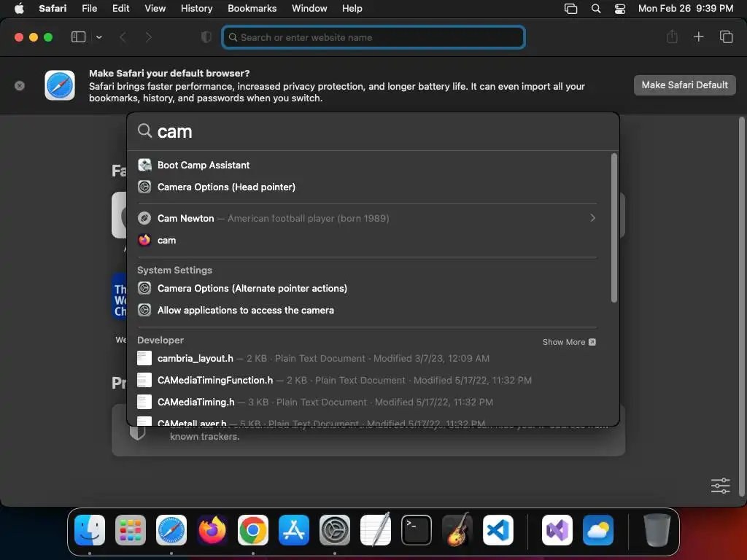The height and width of the screenshot is (560, 747).
Task: Go back to previous page
Action: [123, 37]
